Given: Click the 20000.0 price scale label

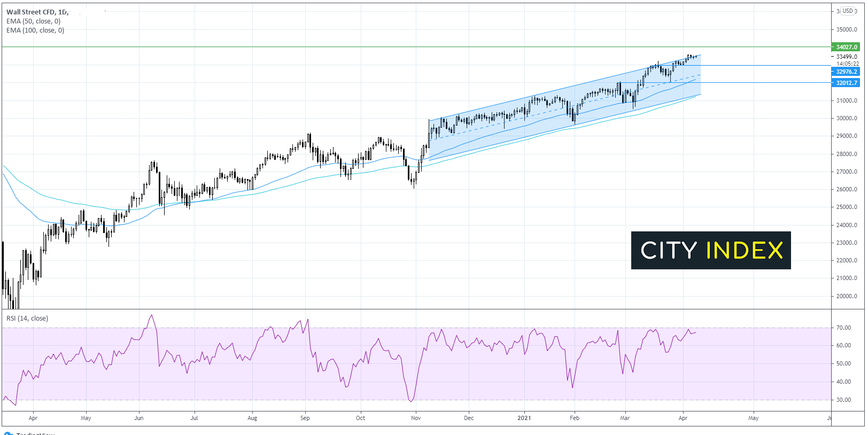Looking at the screenshot, I should pos(847,296).
